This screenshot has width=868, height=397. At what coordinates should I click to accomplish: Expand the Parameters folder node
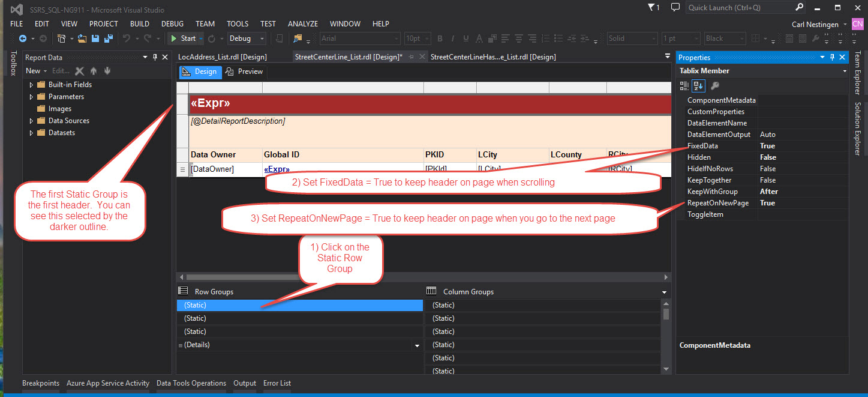point(31,97)
